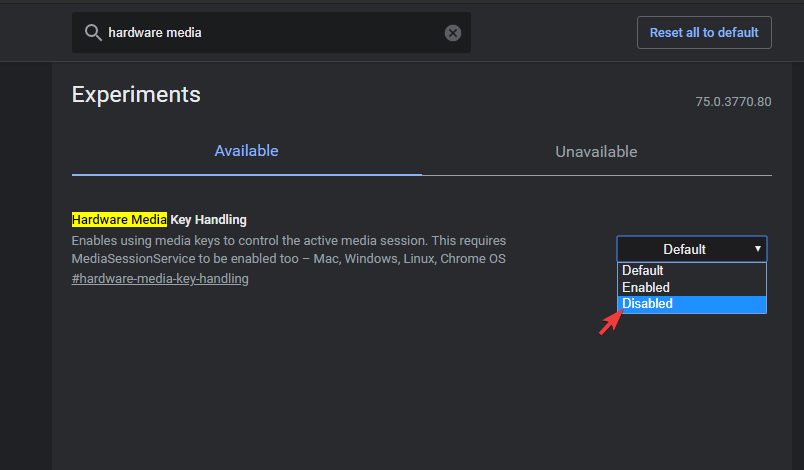Image resolution: width=804 pixels, height=470 pixels.
Task: Choose the Enabled option in the dropdown
Action: [692, 287]
